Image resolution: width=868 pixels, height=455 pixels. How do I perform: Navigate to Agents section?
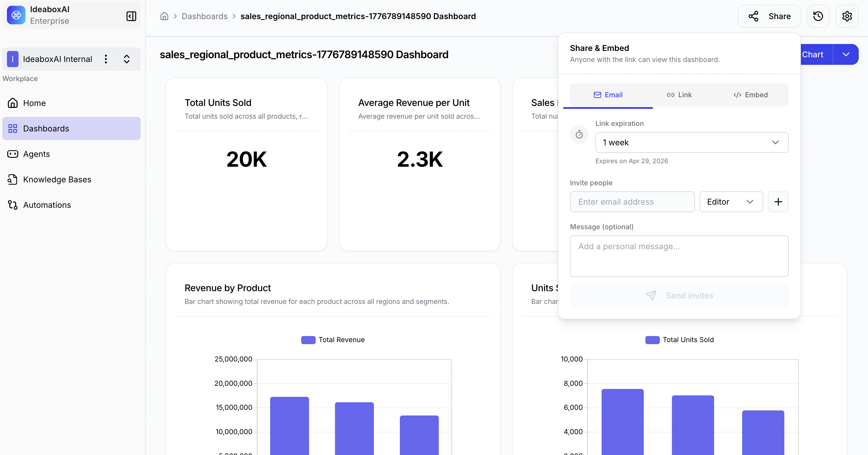(x=71, y=154)
